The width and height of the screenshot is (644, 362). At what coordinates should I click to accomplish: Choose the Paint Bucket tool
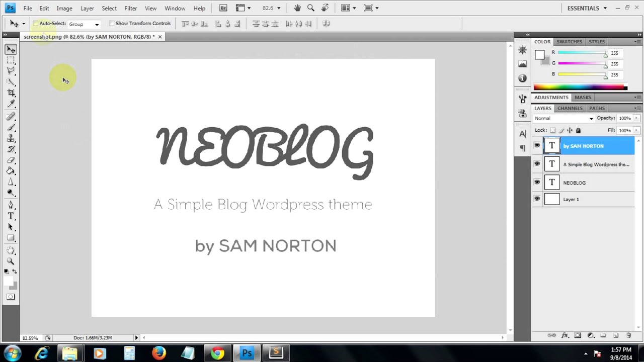[11, 171]
